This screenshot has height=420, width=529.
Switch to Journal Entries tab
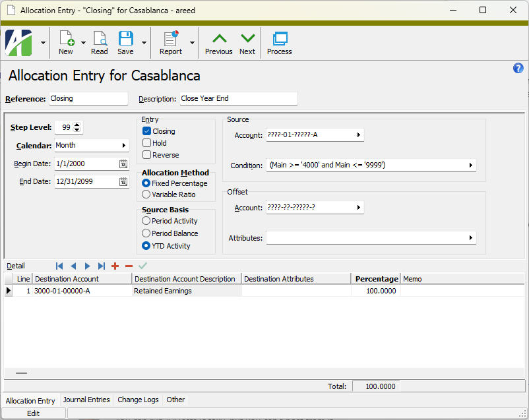click(86, 400)
